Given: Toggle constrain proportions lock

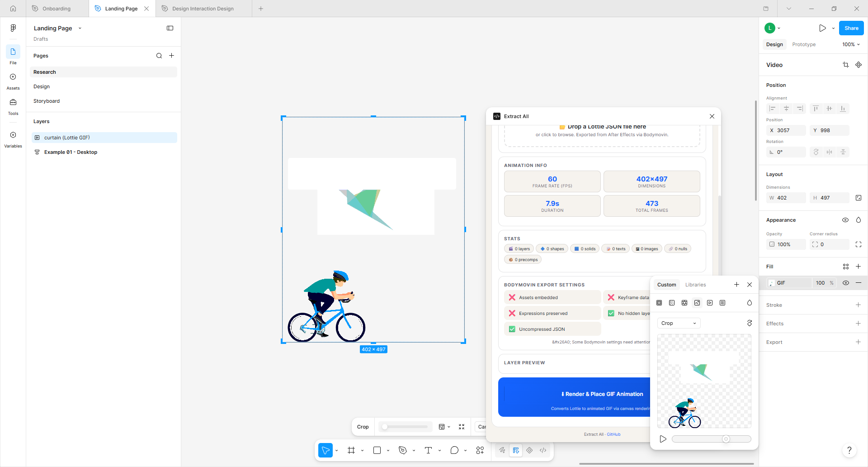Looking at the screenshot, I should (859, 198).
